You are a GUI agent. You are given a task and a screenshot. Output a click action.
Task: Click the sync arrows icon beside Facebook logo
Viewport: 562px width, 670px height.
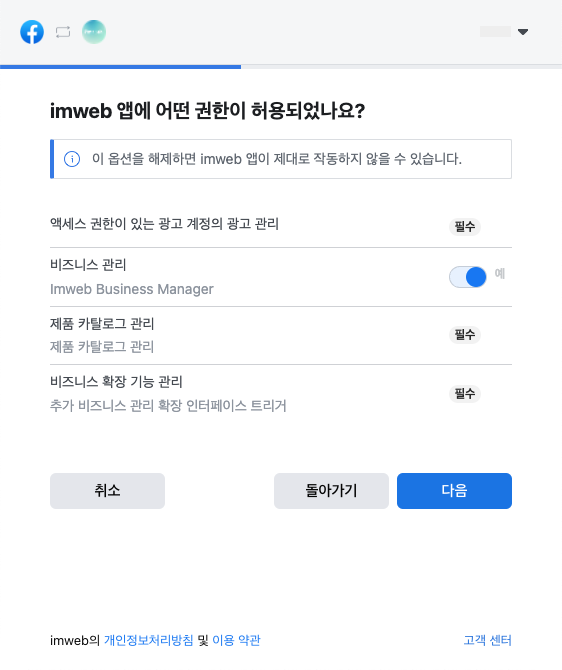[63, 32]
